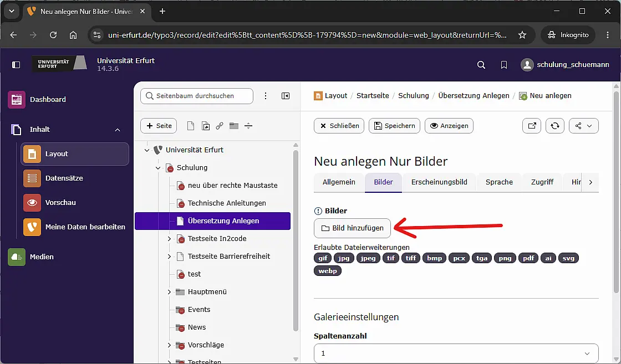
Task: Bookmark this page with the star
Action: [522, 35]
